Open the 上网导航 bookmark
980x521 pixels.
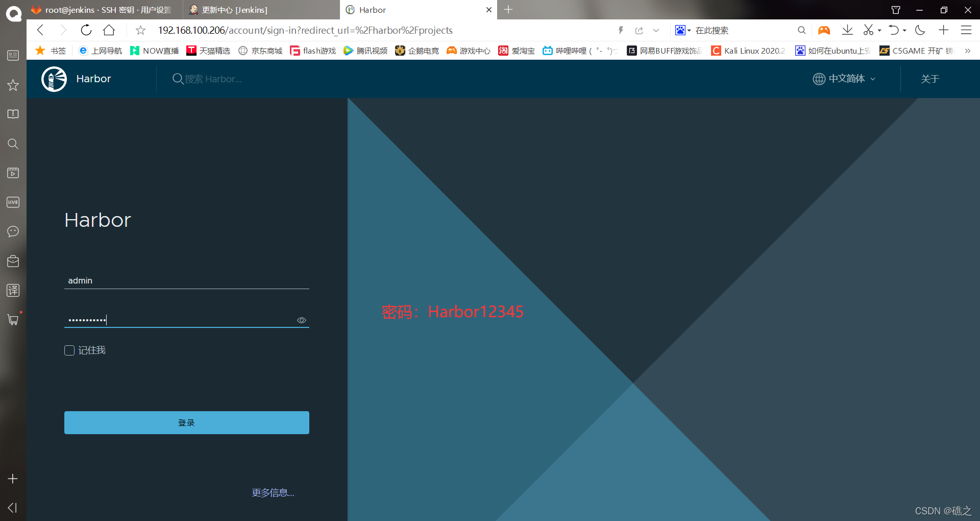[x=101, y=51]
